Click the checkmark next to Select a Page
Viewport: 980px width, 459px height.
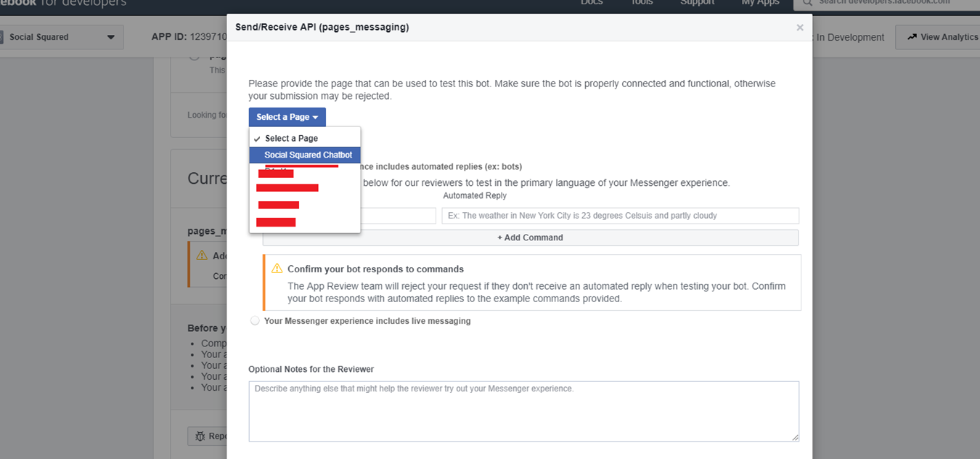[257, 139]
